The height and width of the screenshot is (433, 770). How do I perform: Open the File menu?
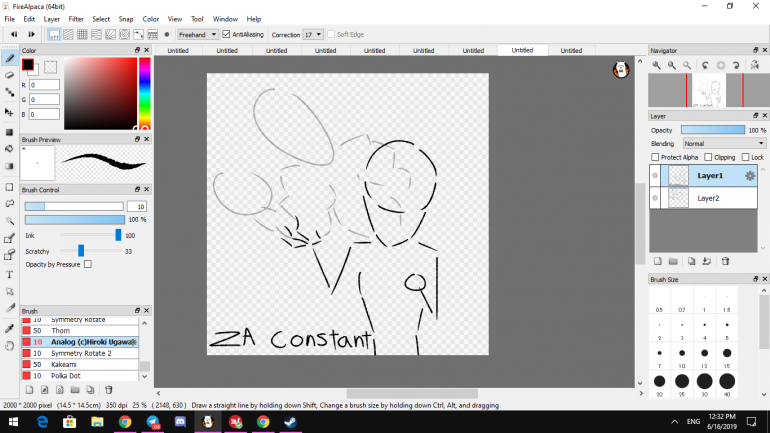9,19
